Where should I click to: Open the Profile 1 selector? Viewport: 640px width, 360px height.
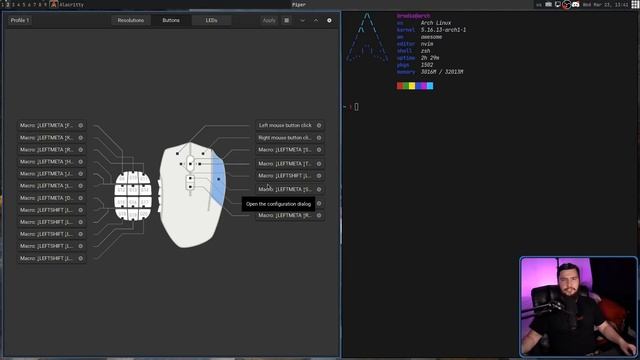pyautogui.click(x=20, y=20)
